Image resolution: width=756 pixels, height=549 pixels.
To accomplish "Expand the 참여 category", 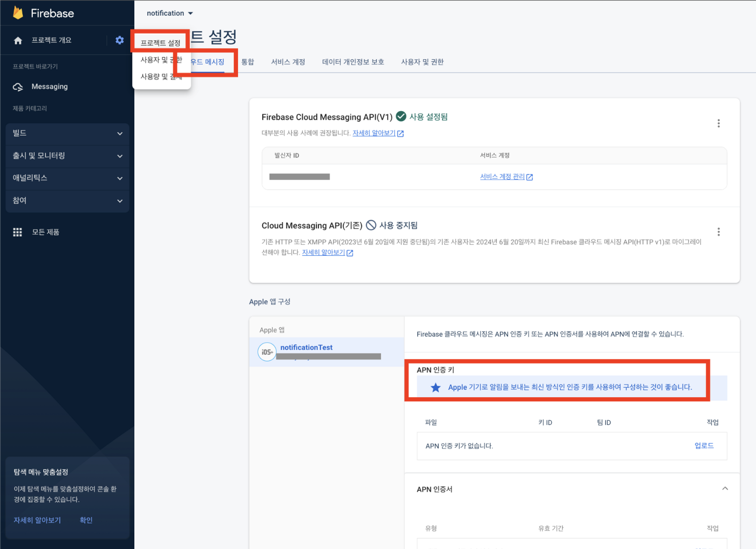I will [67, 201].
